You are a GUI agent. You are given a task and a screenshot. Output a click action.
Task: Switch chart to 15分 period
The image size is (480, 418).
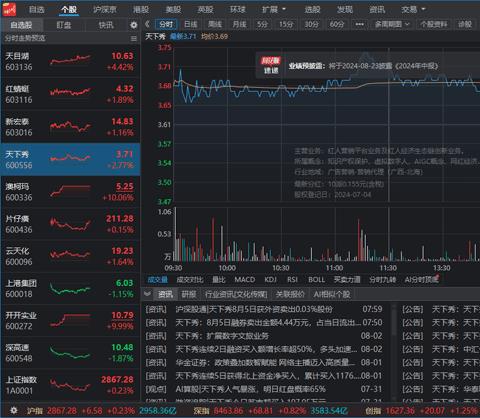pos(286,24)
